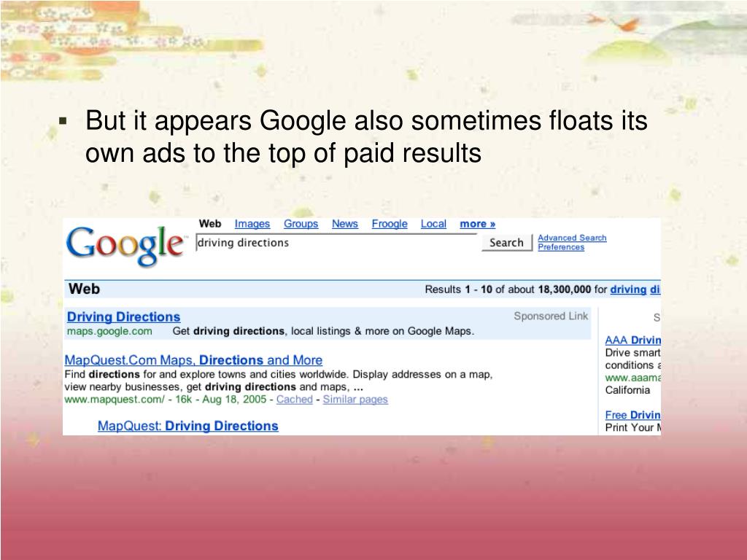Image resolution: width=747 pixels, height=560 pixels.
Task: Open Advanced Search
Action: [x=572, y=238]
